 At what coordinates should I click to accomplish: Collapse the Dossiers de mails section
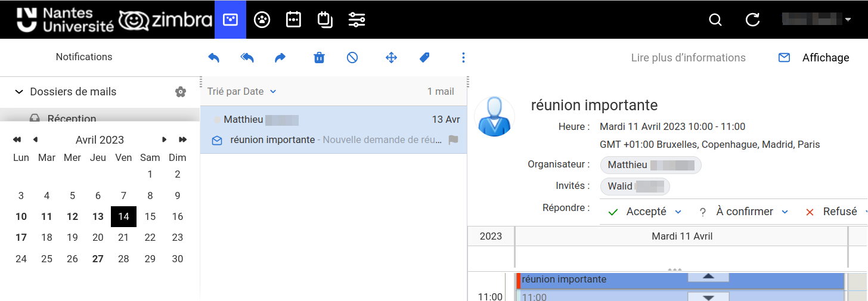click(x=19, y=92)
